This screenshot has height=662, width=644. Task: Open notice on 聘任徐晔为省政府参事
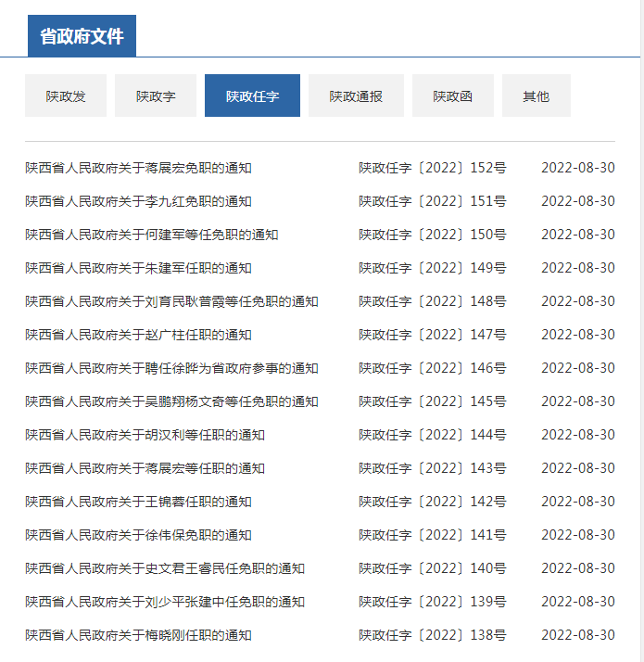[171, 369]
